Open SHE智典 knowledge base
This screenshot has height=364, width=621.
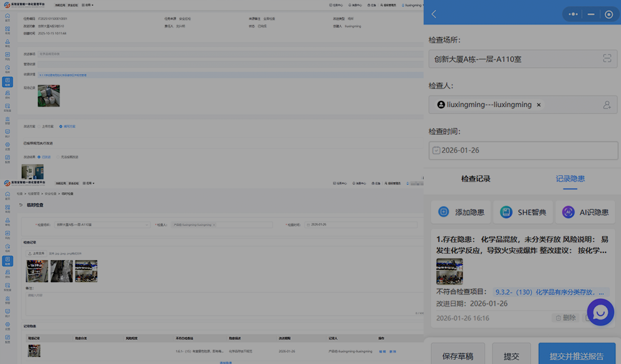coord(523,212)
